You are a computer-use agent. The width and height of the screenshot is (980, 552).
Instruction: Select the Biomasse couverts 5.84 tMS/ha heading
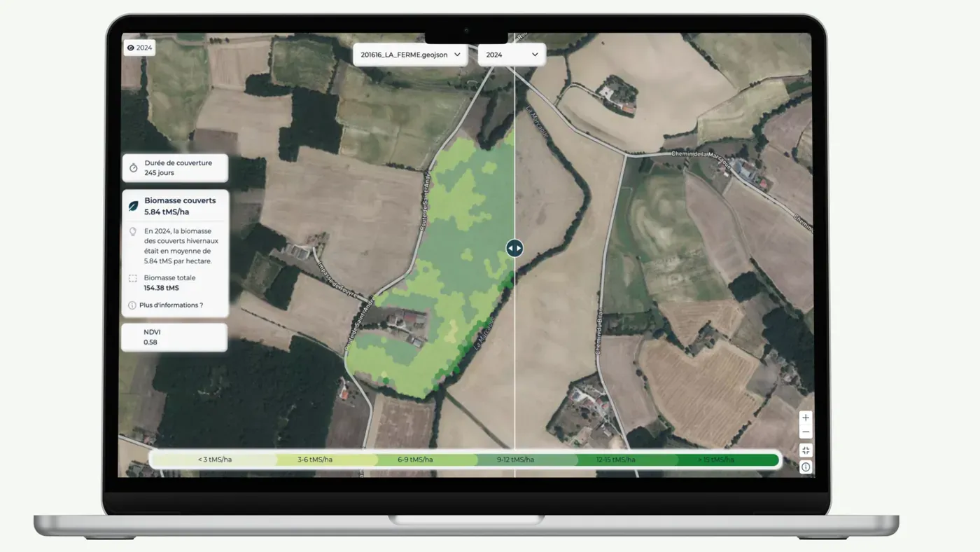pos(180,206)
